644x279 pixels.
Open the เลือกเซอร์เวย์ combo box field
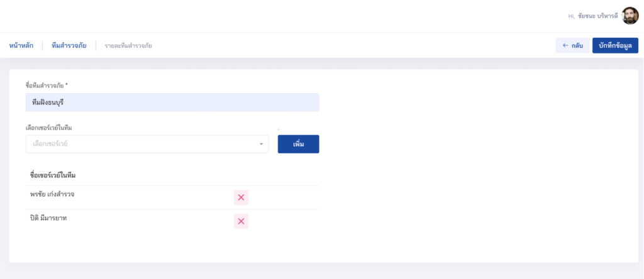pos(147,144)
